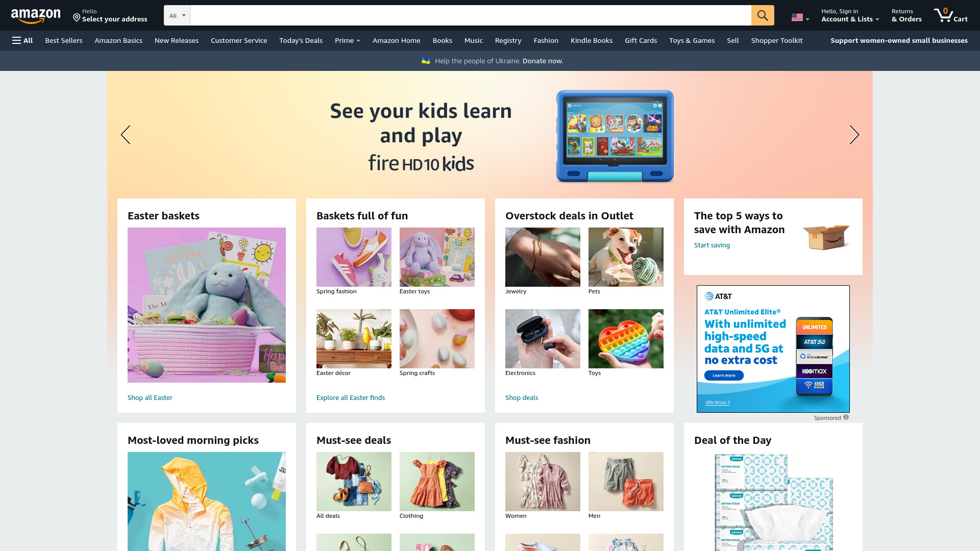Click the Shop all Easter link
980x551 pixels.
point(150,397)
